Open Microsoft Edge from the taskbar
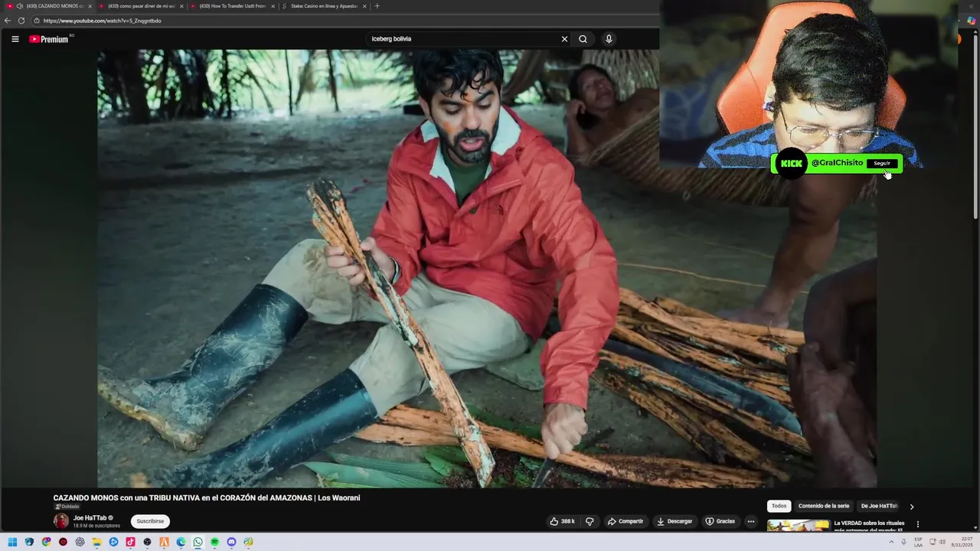This screenshot has width=980, height=551. point(181,542)
